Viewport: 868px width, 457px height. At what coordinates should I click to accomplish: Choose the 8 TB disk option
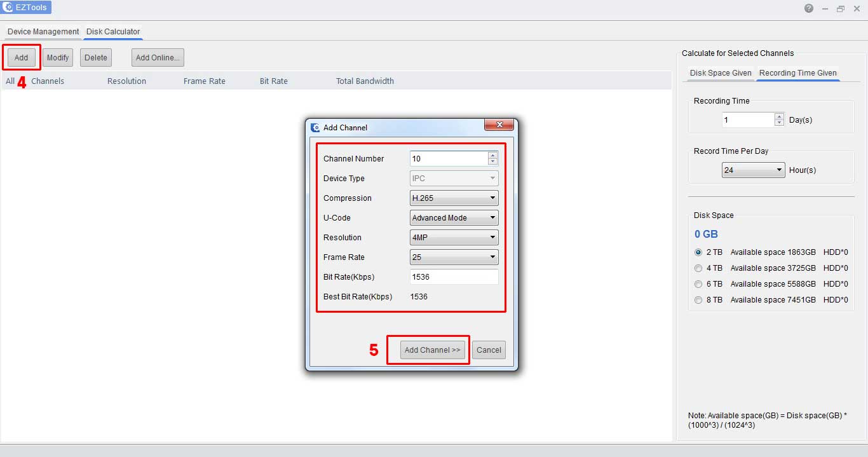698,299
